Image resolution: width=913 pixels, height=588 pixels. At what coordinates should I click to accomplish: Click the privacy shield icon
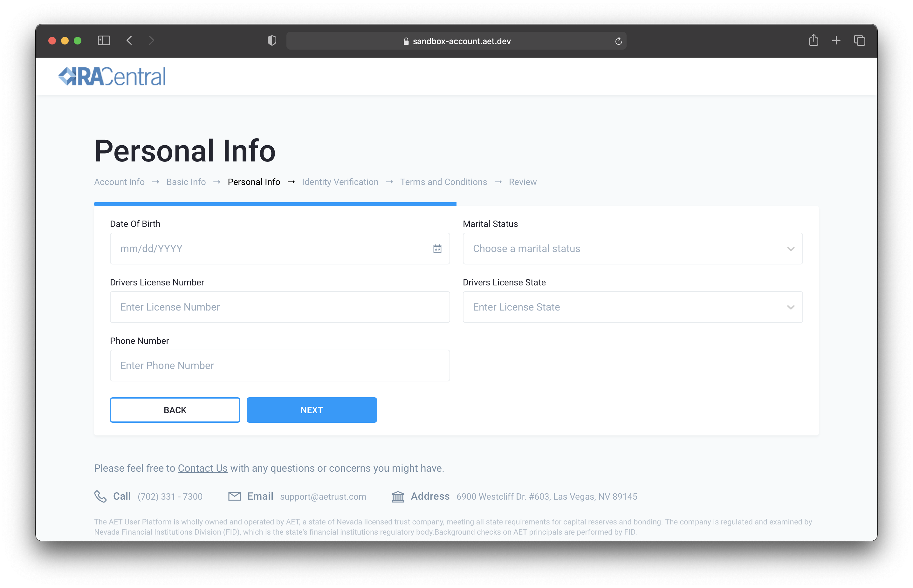pos(271,40)
